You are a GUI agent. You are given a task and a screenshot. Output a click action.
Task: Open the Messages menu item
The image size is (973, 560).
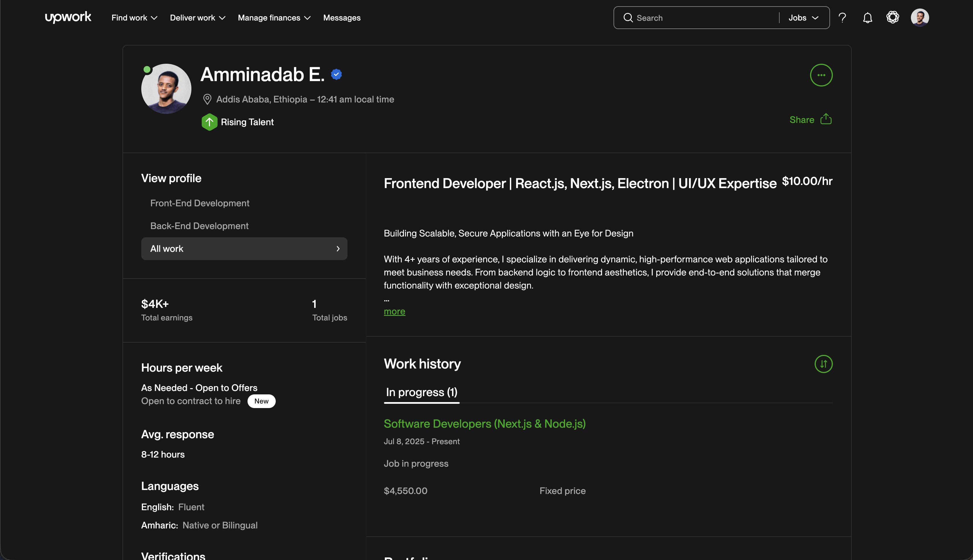342,17
